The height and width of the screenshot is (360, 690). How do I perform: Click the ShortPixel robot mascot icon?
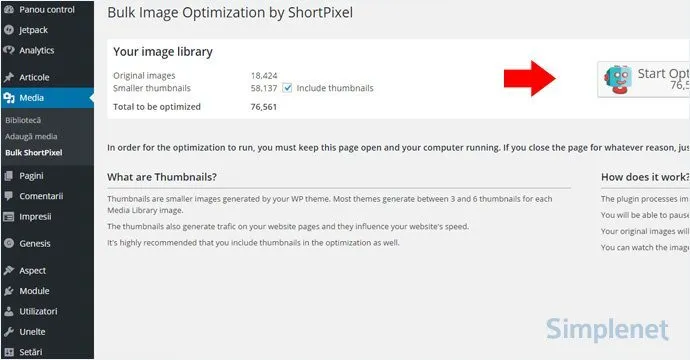pos(618,80)
